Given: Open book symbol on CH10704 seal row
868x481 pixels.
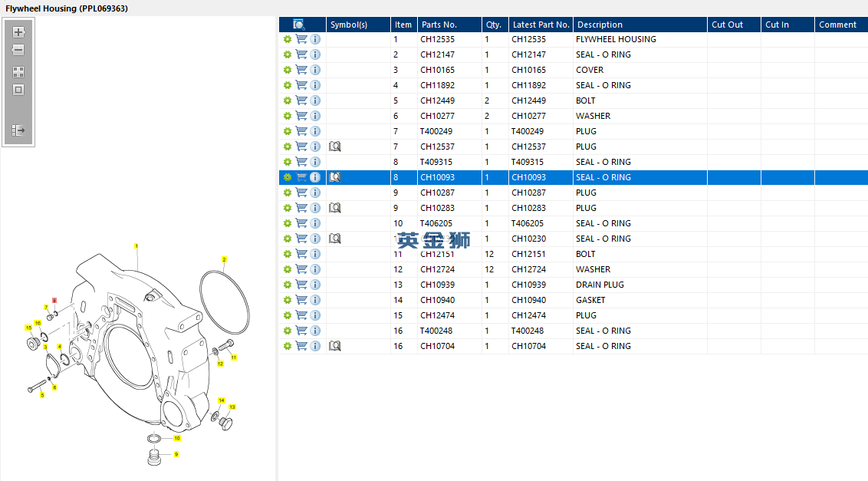Looking at the screenshot, I should point(335,346).
